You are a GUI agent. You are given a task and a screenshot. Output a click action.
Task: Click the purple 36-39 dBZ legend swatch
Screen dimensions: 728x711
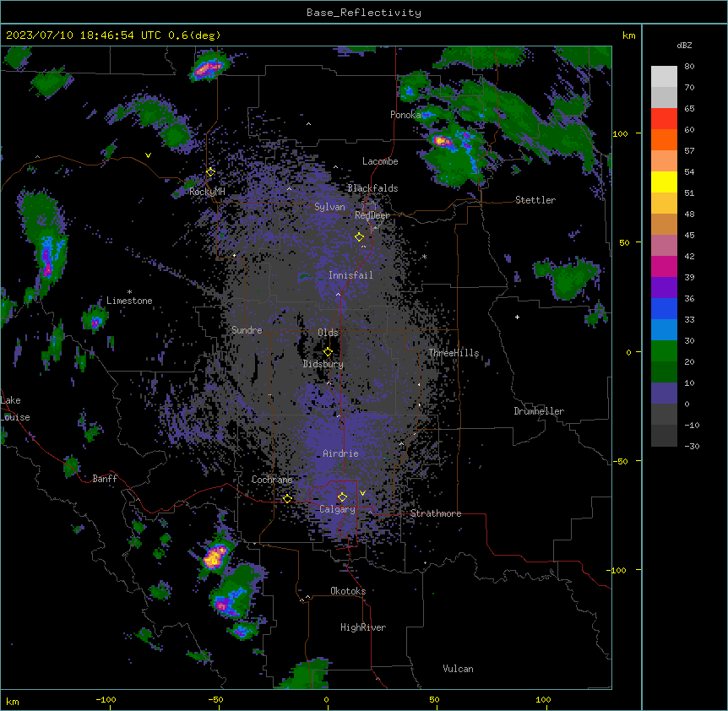(664, 288)
